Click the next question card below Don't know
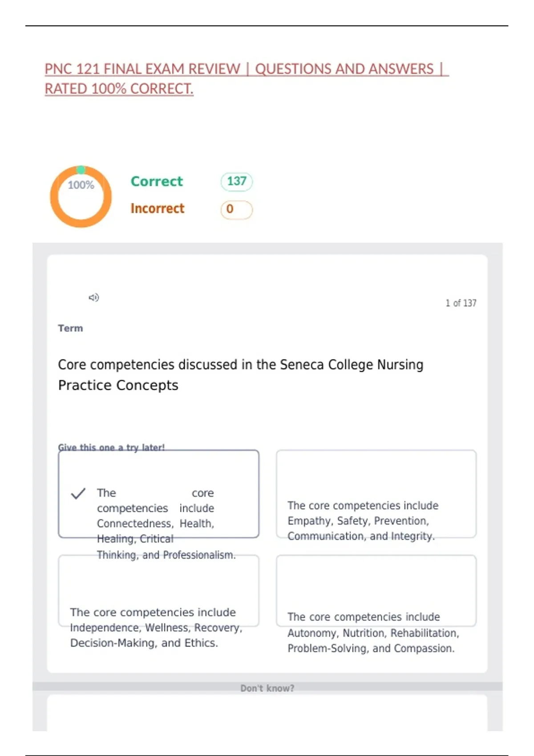This screenshot has width=534, height=756. (x=267, y=712)
